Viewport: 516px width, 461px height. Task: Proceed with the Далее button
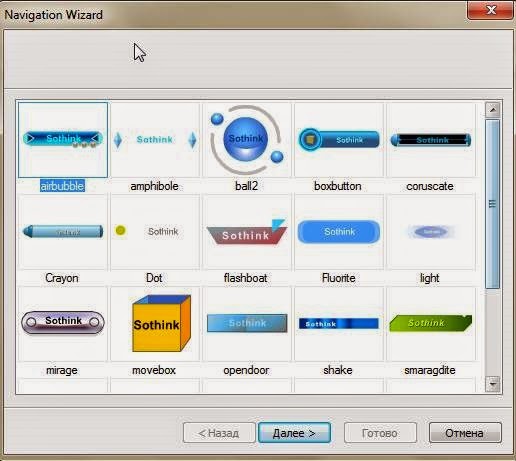[295, 433]
